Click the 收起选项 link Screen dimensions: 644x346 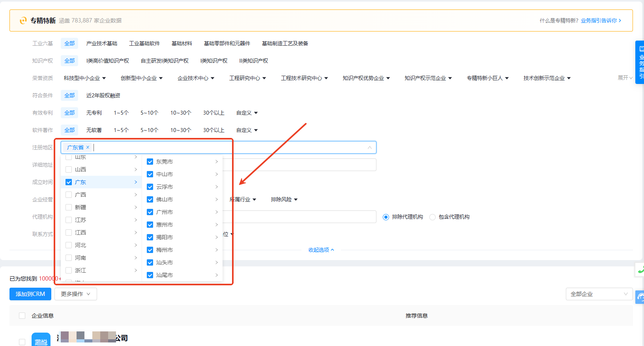[x=321, y=250]
